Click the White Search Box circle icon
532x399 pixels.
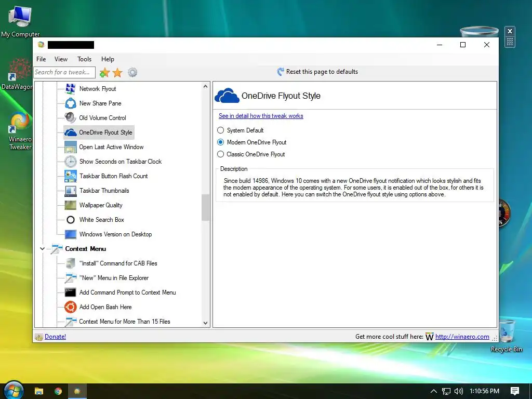(x=71, y=220)
